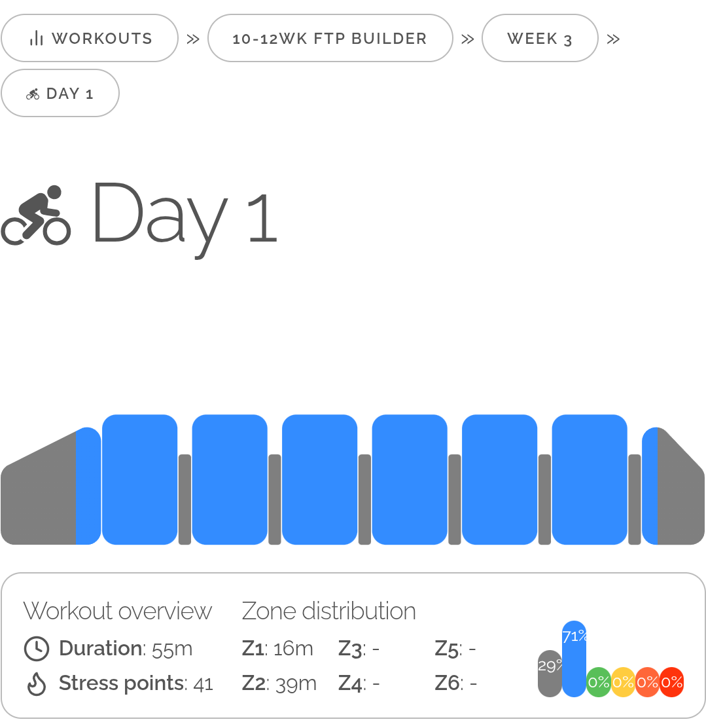Click the double chevron after Workouts breadcrumb
This screenshot has height=728, width=706.
(193, 39)
